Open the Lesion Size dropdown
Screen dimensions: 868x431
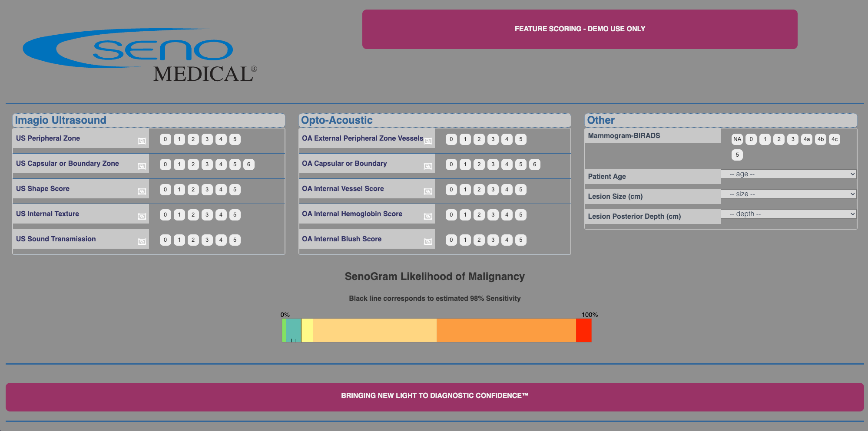pos(788,194)
